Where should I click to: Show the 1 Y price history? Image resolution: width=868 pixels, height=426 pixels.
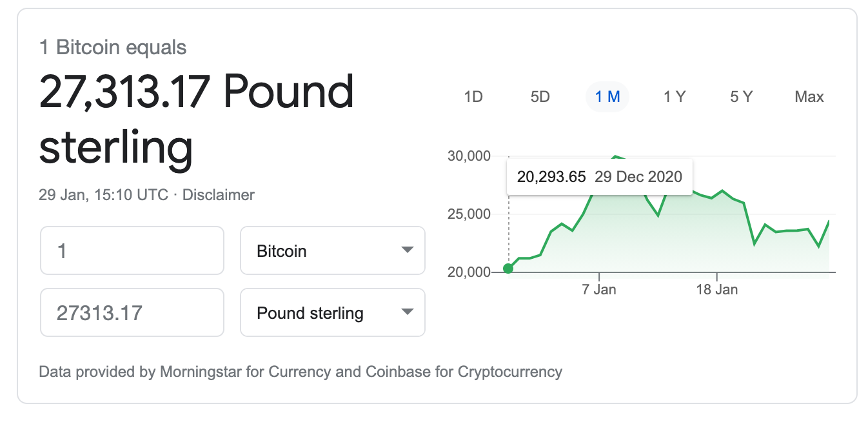[675, 97]
